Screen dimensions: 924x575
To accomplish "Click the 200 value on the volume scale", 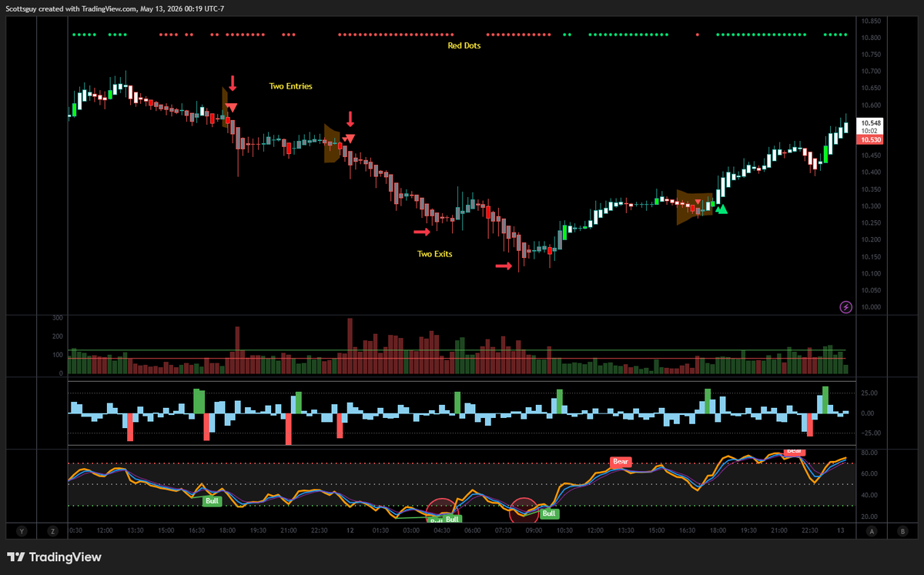I will (x=57, y=336).
